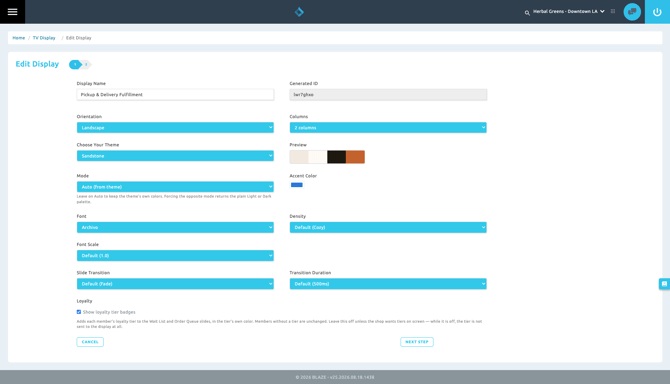Open the Slide Transition dropdown
The height and width of the screenshot is (384, 670).
tap(175, 284)
